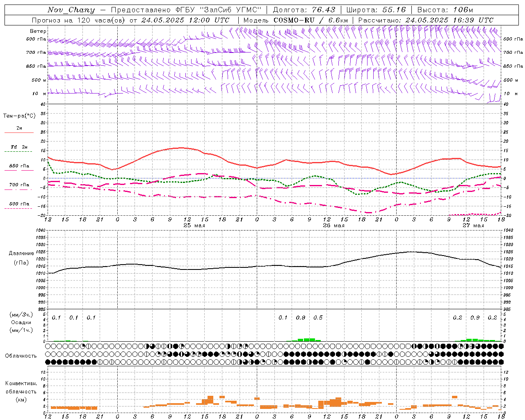Click 'Рассчитано: 24.05.2025 16:39 UTC' timestamp
Viewport: 525px width, 420px height.
pyautogui.click(x=426, y=20)
